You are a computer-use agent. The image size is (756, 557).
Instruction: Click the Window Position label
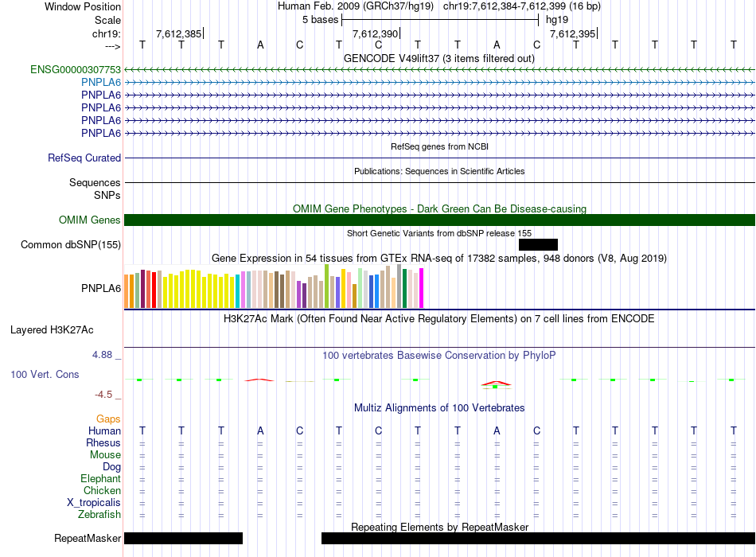pyautogui.click(x=83, y=6)
